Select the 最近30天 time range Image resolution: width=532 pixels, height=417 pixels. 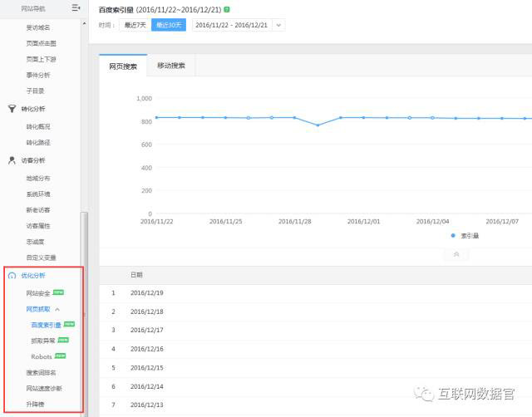click(169, 25)
